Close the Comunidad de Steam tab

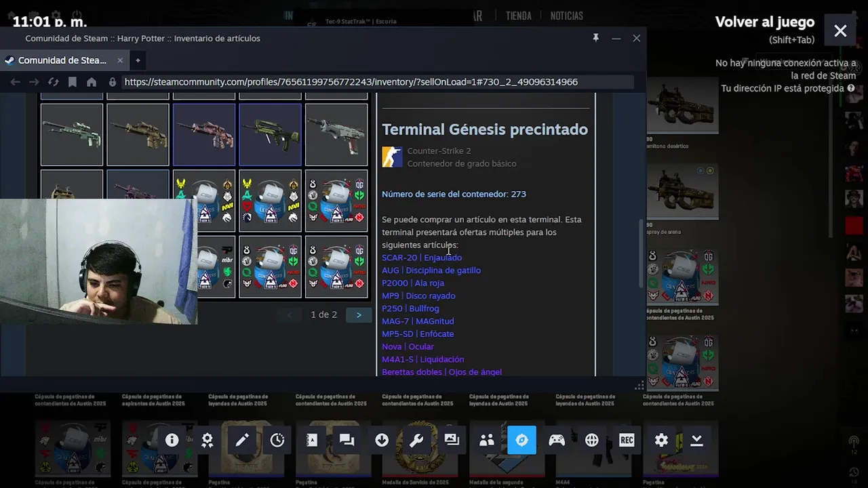click(x=120, y=60)
